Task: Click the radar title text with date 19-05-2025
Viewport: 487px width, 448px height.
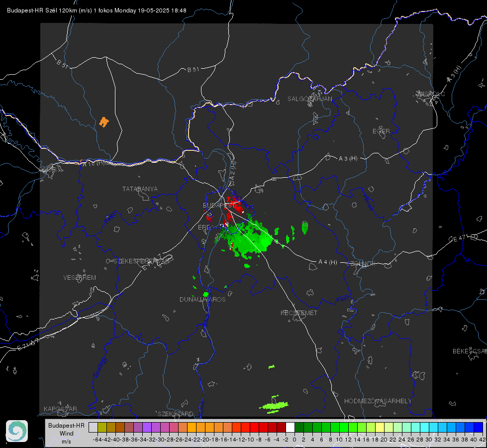Action: [x=97, y=10]
